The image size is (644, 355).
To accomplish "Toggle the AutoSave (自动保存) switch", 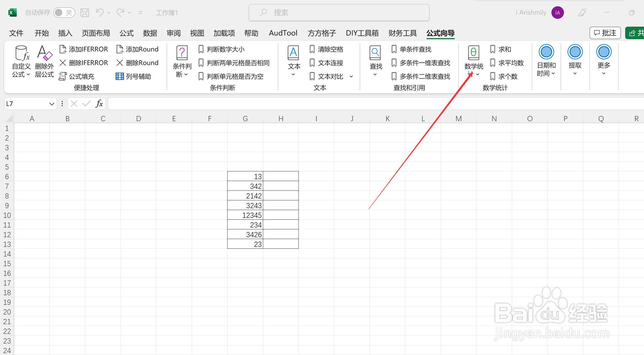I will click(x=64, y=13).
